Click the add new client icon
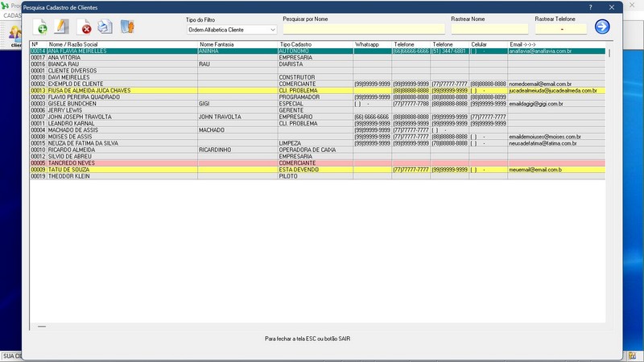This screenshot has height=362, width=644. tap(40, 27)
